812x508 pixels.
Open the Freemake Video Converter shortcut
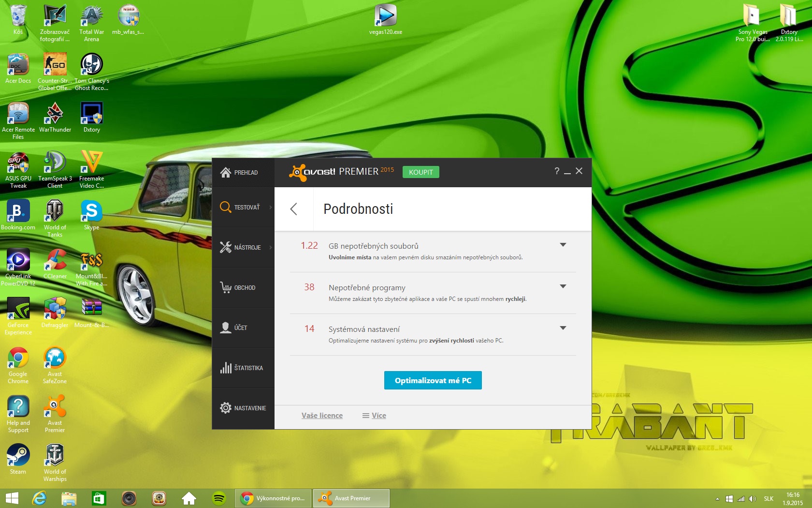click(91, 170)
